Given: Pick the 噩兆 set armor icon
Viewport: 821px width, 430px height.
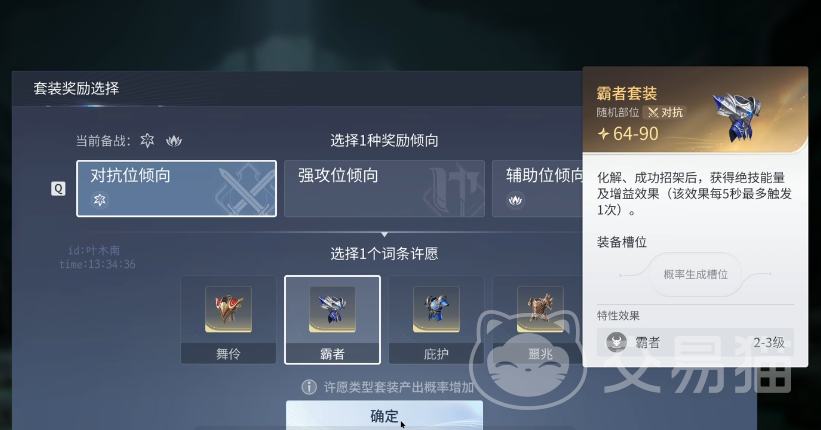Looking at the screenshot, I should tap(540, 309).
